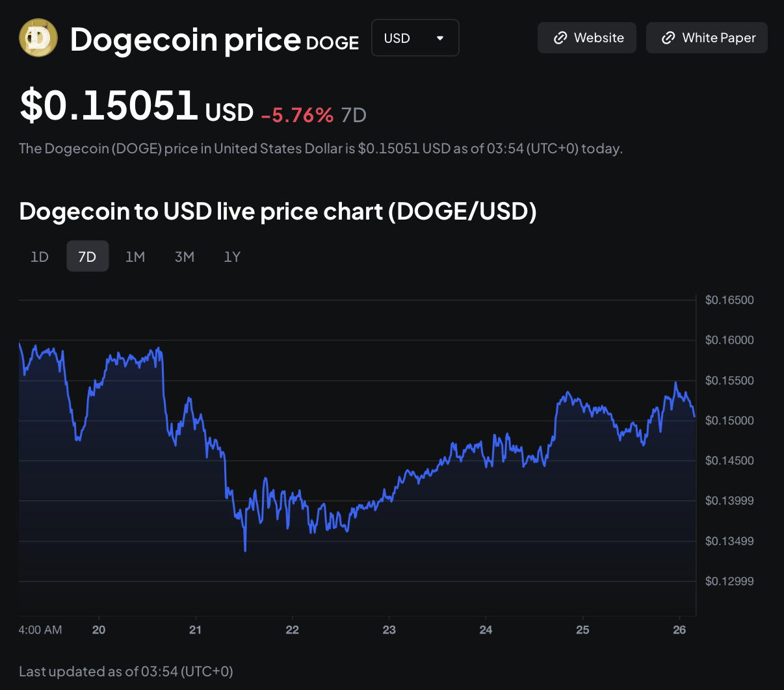This screenshot has width=784, height=690.
Task: Click the Dogecoin coin logo icon
Action: coord(38,38)
